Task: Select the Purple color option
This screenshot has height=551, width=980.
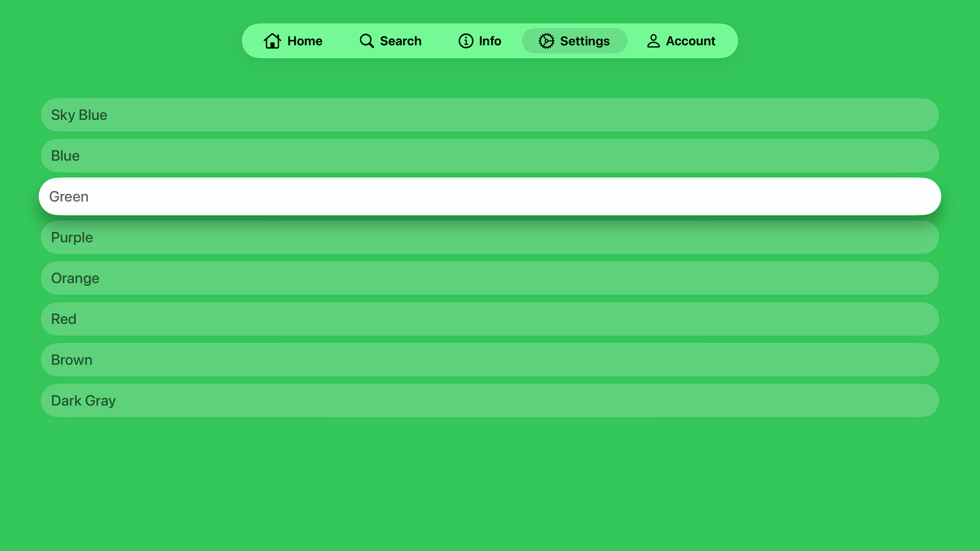Action: click(x=490, y=237)
